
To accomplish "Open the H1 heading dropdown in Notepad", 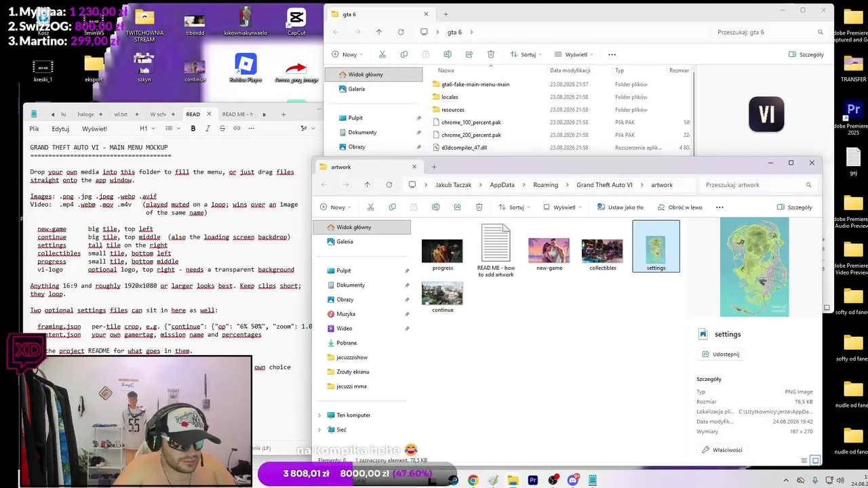I will coord(146,128).
